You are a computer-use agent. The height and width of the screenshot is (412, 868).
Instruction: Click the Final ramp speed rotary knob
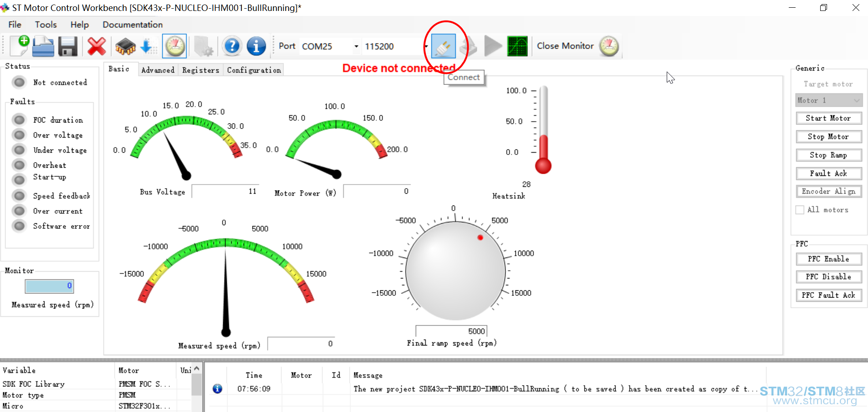(x=455, y=270)
